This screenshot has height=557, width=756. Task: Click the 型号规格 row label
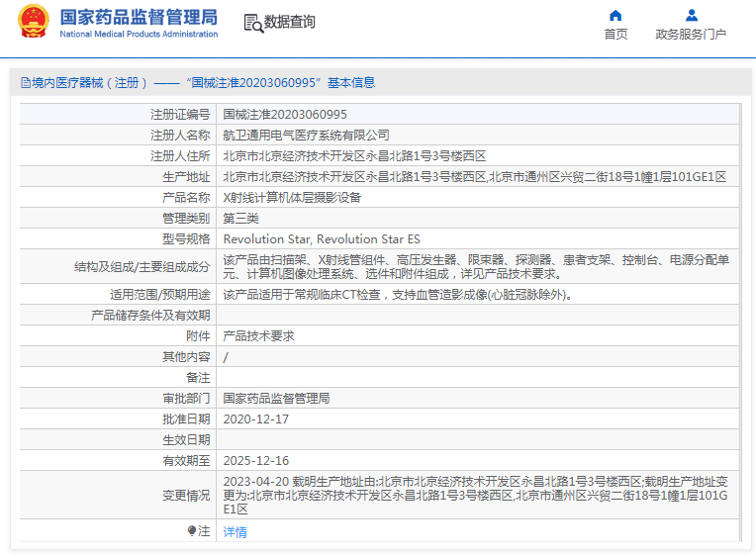click(x=186, y=238)
